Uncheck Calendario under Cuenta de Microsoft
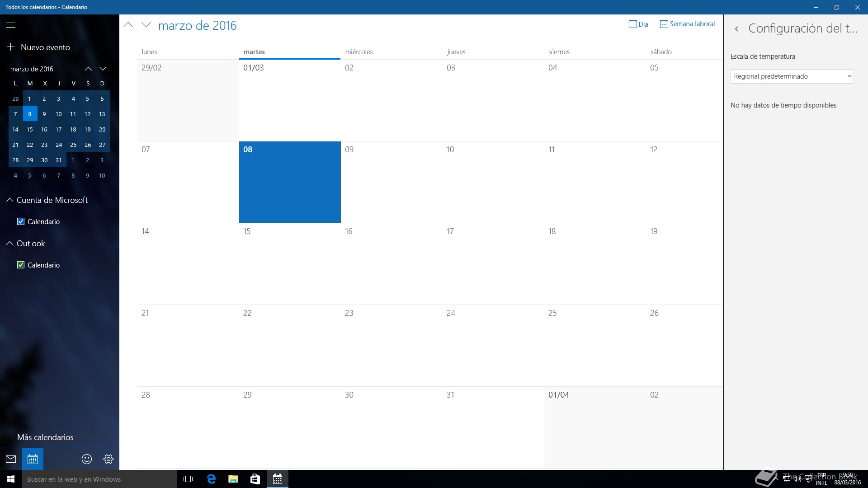This screenshot has width=868, height=488. click(21, 221)
